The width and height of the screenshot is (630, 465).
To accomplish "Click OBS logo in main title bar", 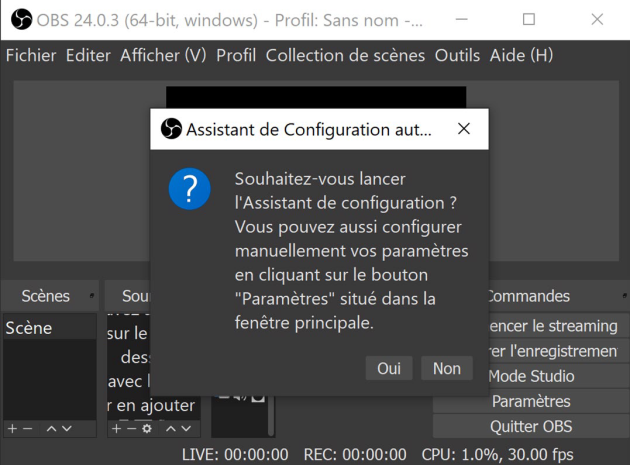I will pyautogui.click(x=21, y=19).
